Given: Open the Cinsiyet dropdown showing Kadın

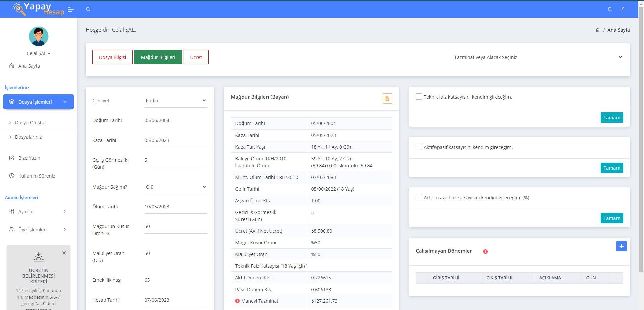Looking at the screenshot, I should 175,101.
